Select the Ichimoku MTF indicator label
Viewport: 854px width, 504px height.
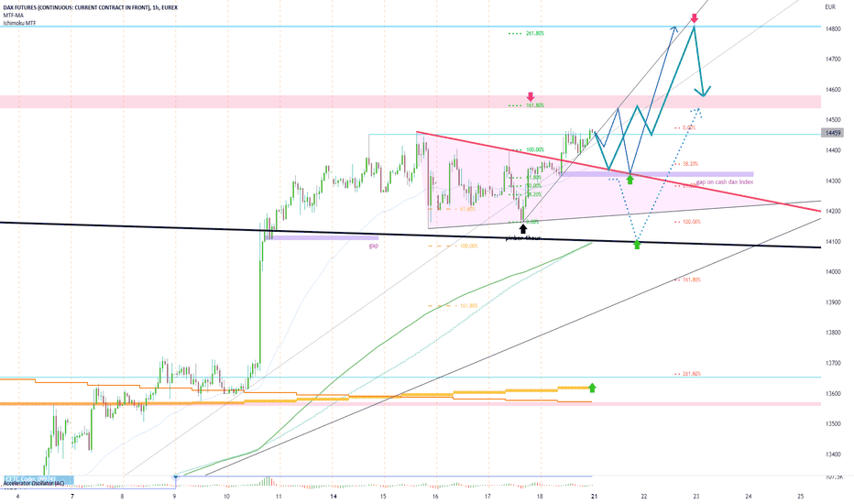pyautogui.click(x=19, y=23)
